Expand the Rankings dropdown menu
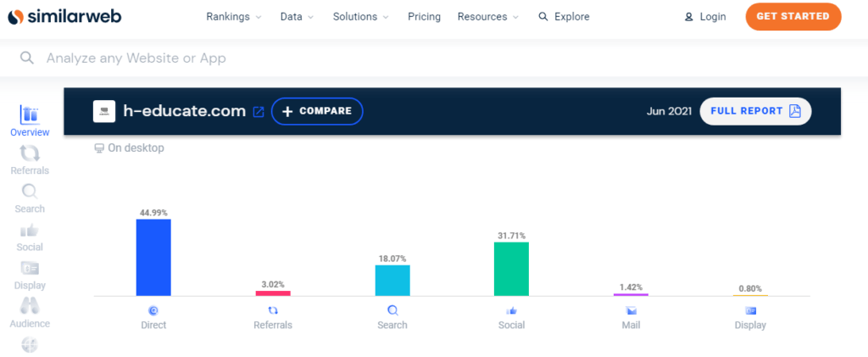This screenshot has height=357, width=868. tap(234, 17)
